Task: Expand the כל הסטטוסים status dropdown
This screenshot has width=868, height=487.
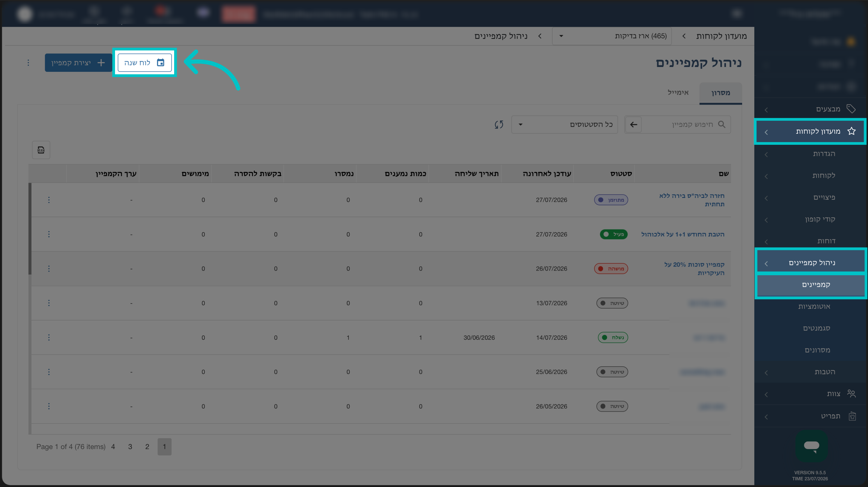Action: tap(564, 125)
